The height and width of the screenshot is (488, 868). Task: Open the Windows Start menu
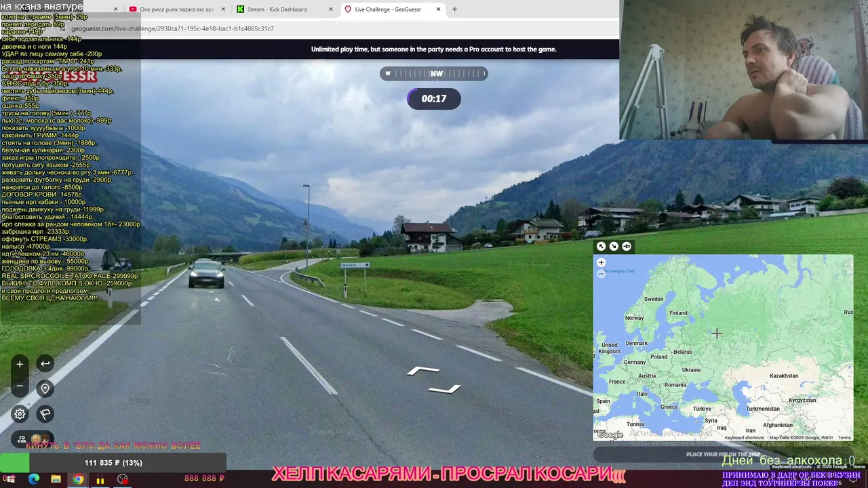[10, 479]
